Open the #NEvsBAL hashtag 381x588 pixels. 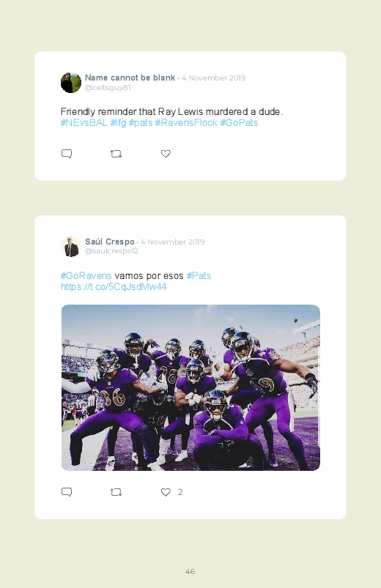84,122
